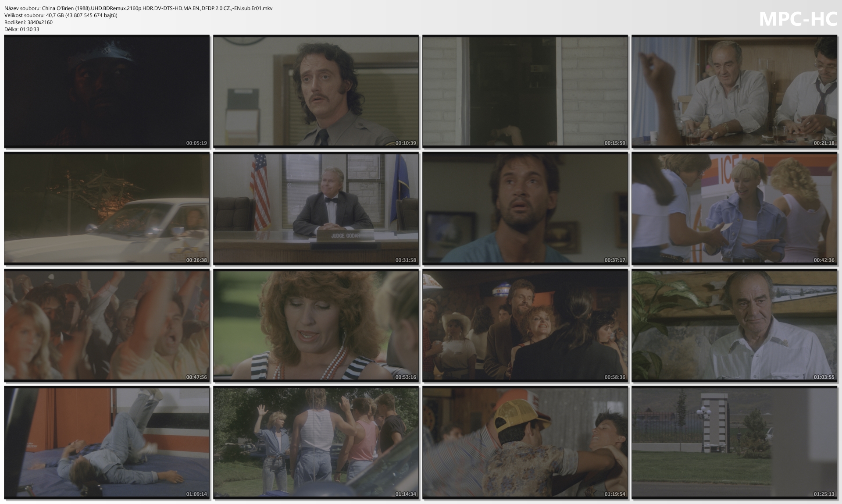Click the cheering crowd thumbnail at 00:47:56
The width and height of the screenshot is (842, 504).
pyautogui.click(x=107, y=325)
